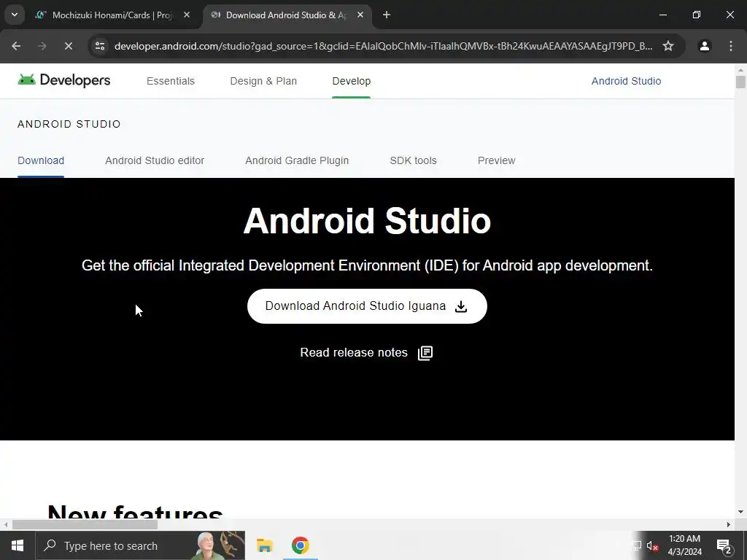Click the address bar URL
The width and height of the screenshot is (747, 560).
pos(383,46)
